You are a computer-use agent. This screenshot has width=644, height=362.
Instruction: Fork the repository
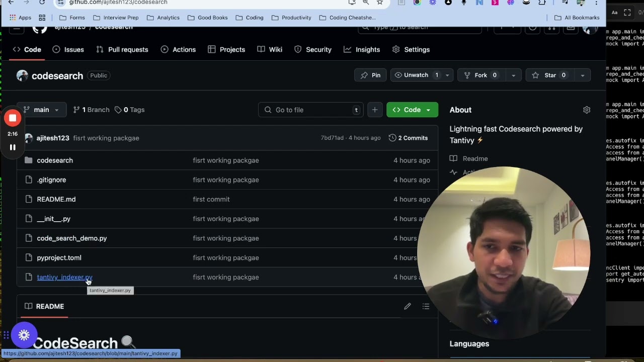pyautogui.click(x=480, y=75)
